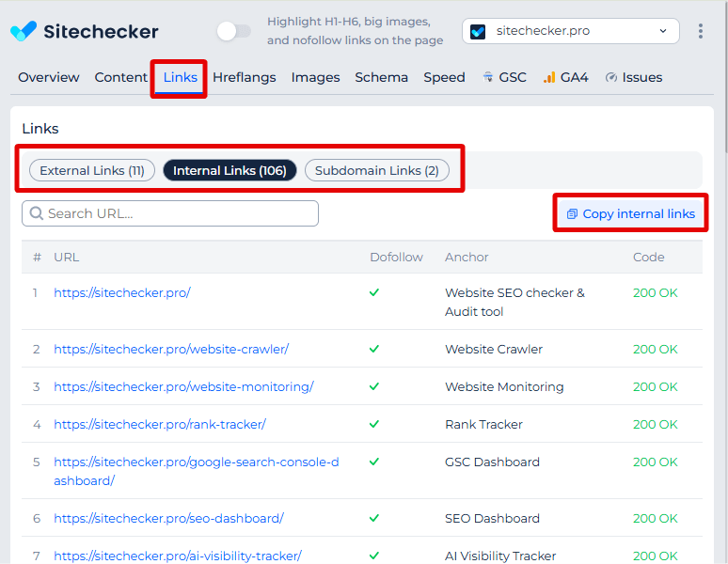Click the Issues gauge icon
This screenshot has width=728, height=564.
click(x=611, y=77)
